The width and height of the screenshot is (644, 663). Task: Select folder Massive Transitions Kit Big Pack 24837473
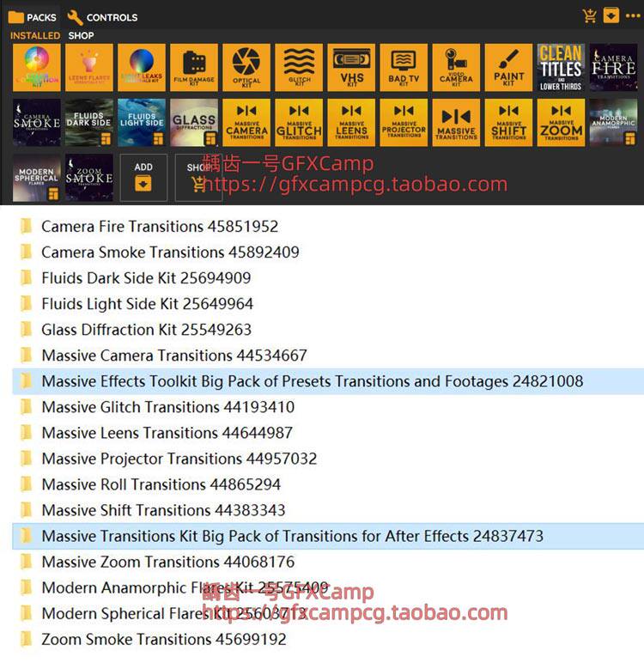pyautogui.click(x=328, y=536)
